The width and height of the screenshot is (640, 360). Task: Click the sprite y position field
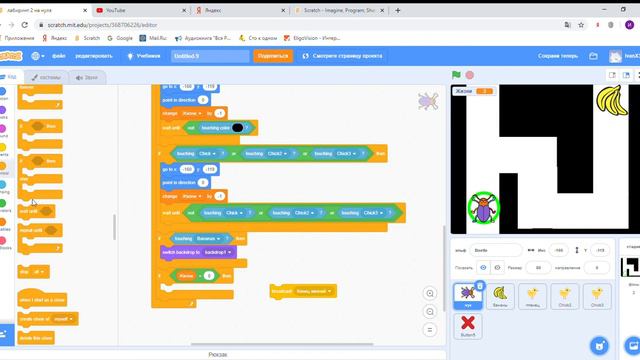click(600, 250)
